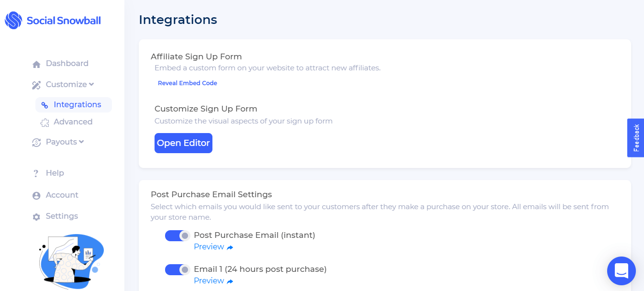Expand the Payouts menu chevron
The height and width of the screenshot is (291, 644).
point(81,142)
